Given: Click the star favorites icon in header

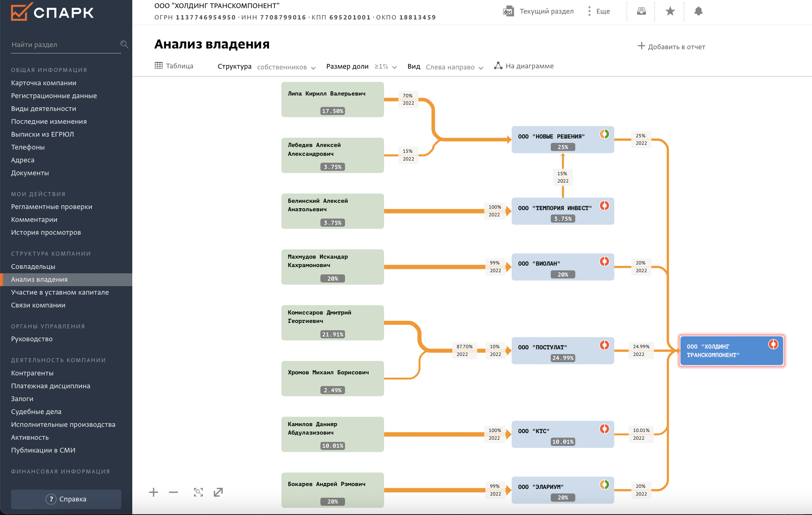Looking at the screenshot, I should [x=670, y=11].
